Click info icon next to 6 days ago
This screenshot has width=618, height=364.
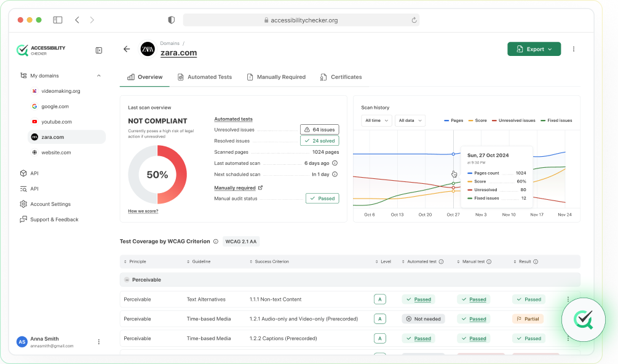coord(335,163)
